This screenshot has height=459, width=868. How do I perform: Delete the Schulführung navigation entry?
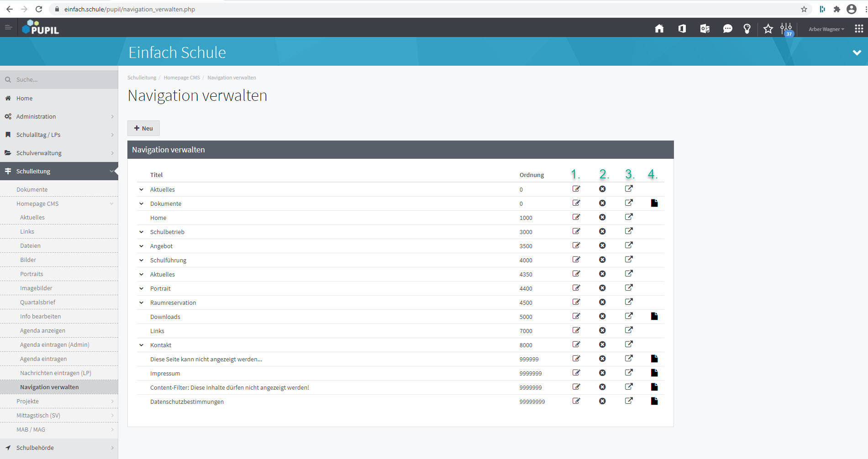click(x=602, y=260)
